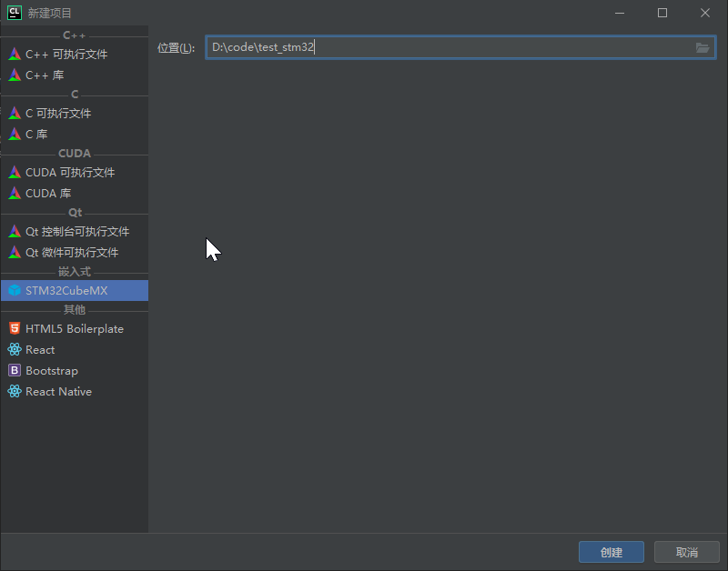
Task: Click the React atom icon
Action: click(x=15, y=349)
